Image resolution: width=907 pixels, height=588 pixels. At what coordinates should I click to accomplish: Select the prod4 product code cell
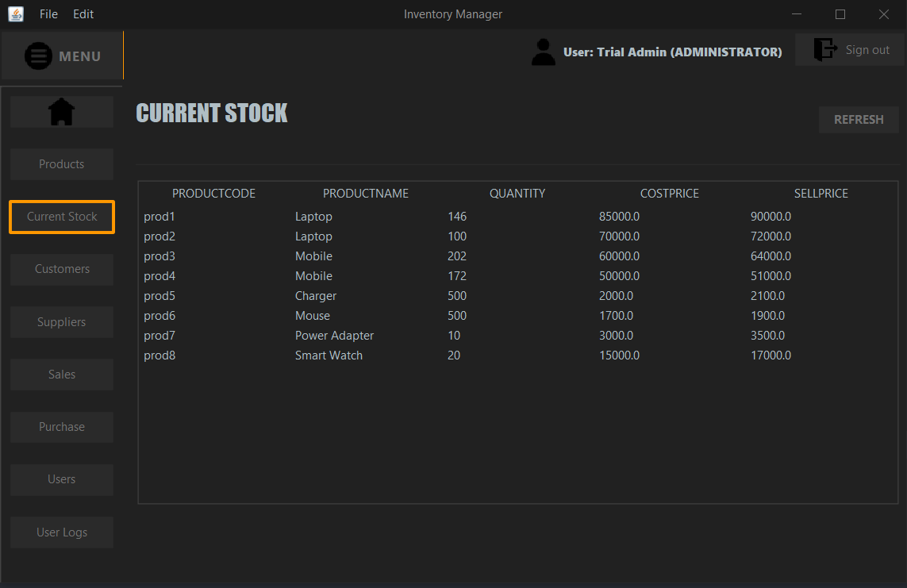(214, 276)
